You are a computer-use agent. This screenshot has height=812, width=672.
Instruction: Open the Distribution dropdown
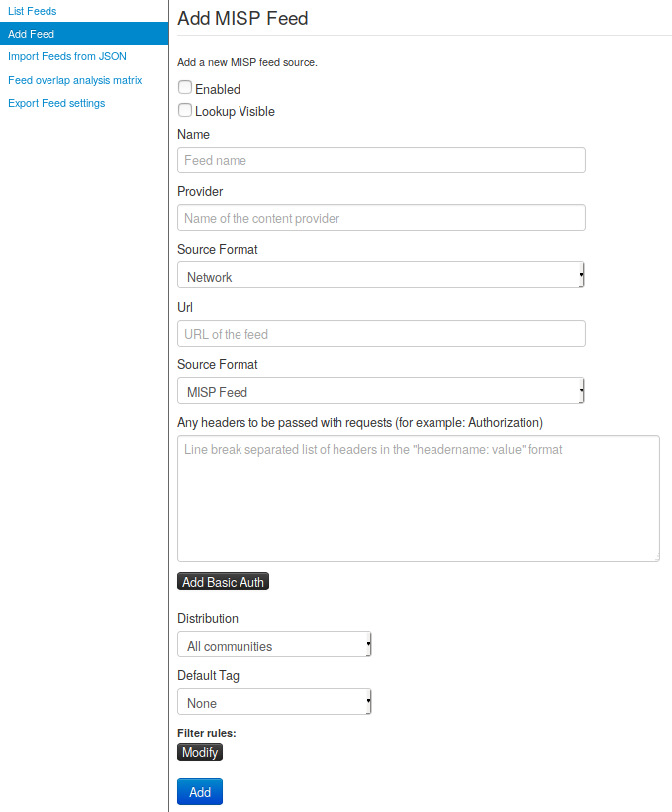tap(274, 645)
